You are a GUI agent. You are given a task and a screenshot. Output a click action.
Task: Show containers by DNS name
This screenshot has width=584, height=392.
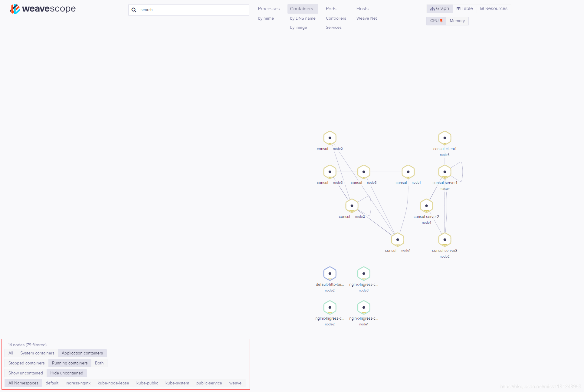[302, 18]
